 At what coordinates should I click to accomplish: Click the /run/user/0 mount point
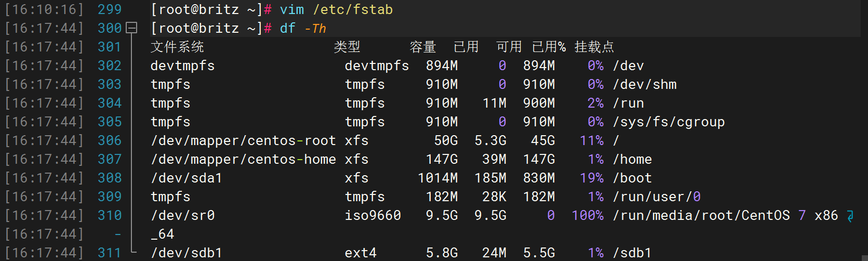click(x=657, y=197)
